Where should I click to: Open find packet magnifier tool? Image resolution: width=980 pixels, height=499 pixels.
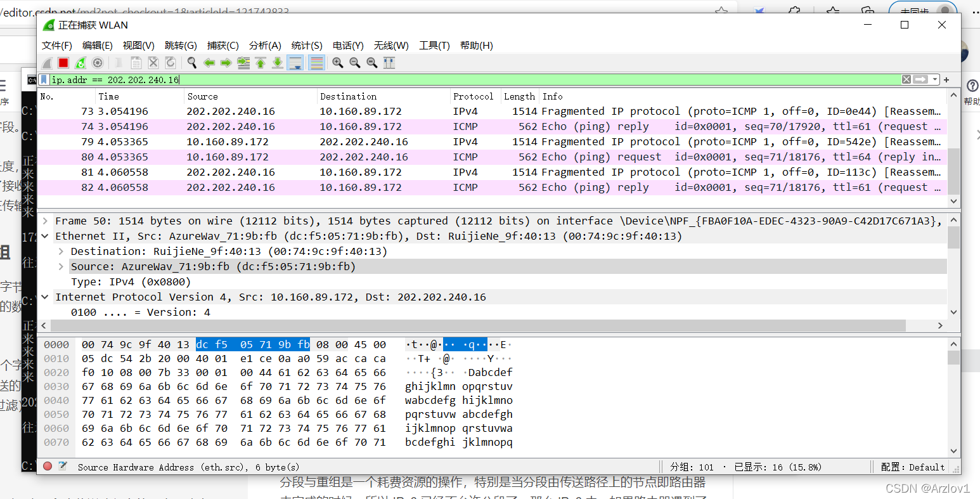[192, 63]
